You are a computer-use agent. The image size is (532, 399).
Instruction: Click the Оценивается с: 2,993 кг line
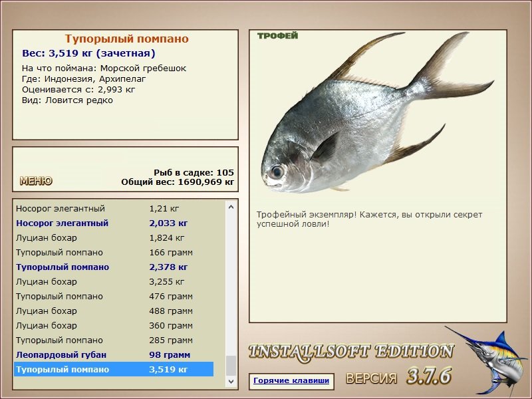[x=78, y=90]
